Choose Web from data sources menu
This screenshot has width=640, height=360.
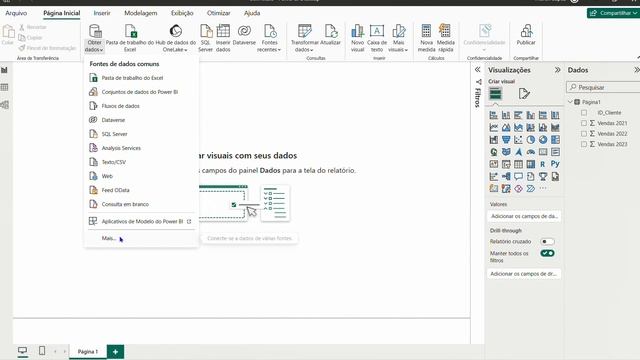(x=141, y=176)
